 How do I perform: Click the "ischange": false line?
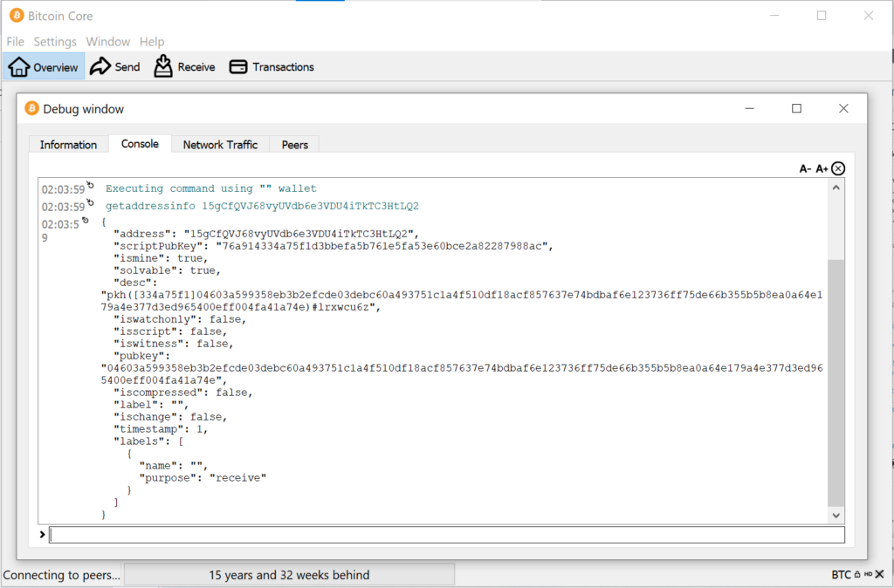(170, 417)
